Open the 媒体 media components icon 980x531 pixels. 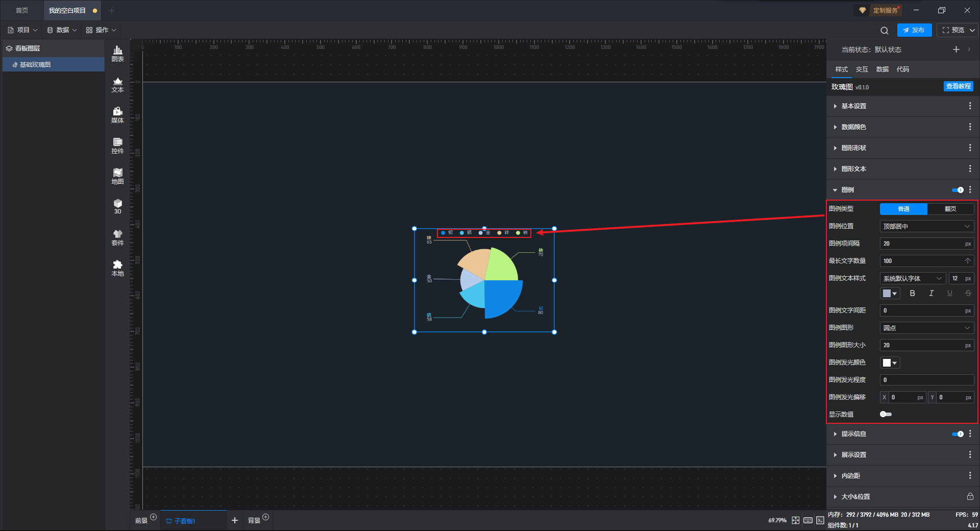117,115
